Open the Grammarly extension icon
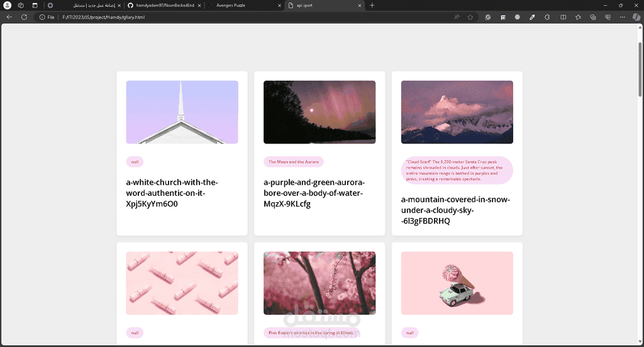Screen dimensions: 644x347 coord(488,17)
